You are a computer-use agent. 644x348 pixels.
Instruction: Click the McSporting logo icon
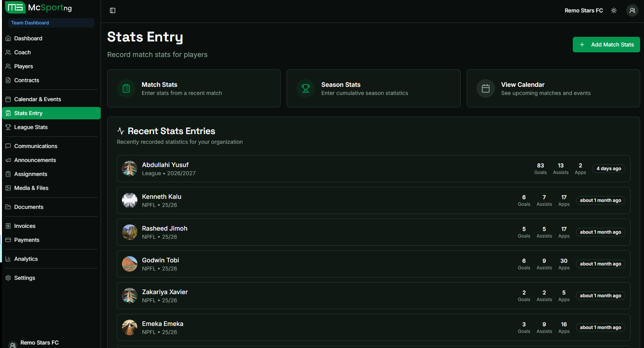15,7
